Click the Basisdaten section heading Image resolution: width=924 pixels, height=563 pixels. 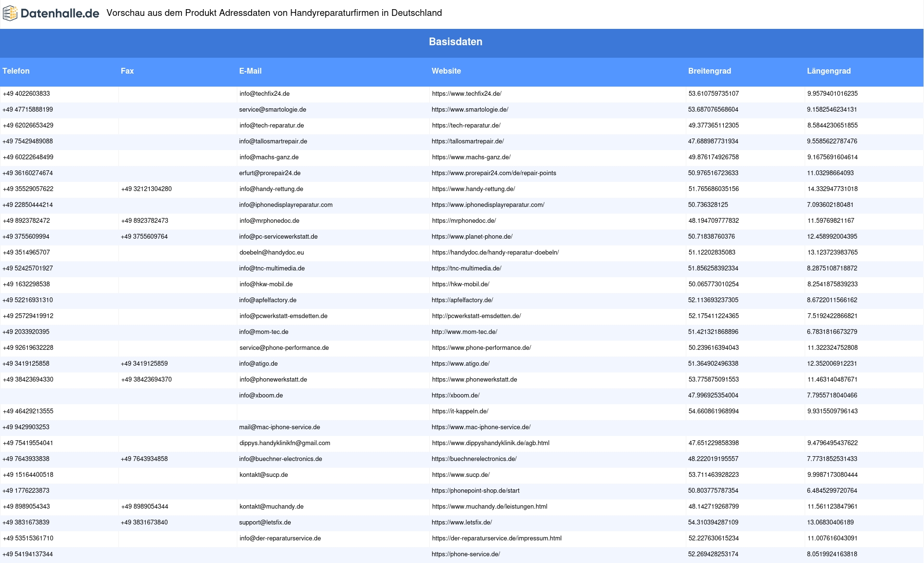coord(455,42)
